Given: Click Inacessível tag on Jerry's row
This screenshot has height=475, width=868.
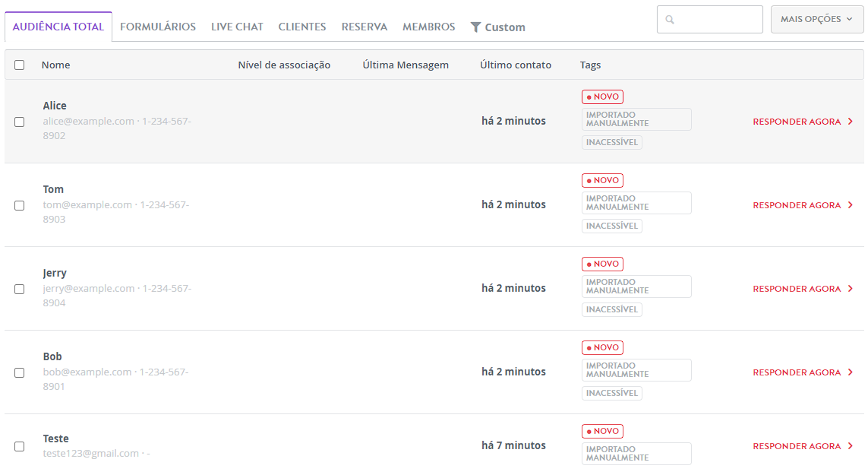Looking at the screenshot, I should 611,310.
